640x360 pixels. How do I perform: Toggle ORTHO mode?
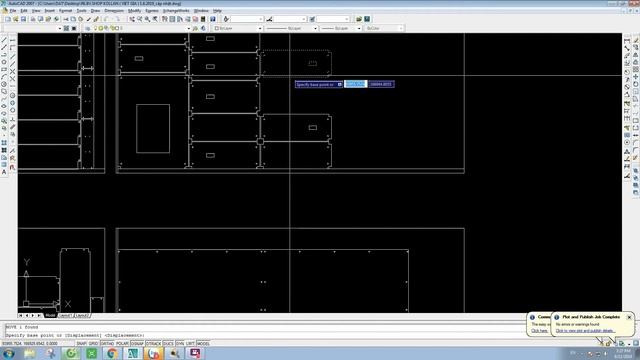[107, 344]
